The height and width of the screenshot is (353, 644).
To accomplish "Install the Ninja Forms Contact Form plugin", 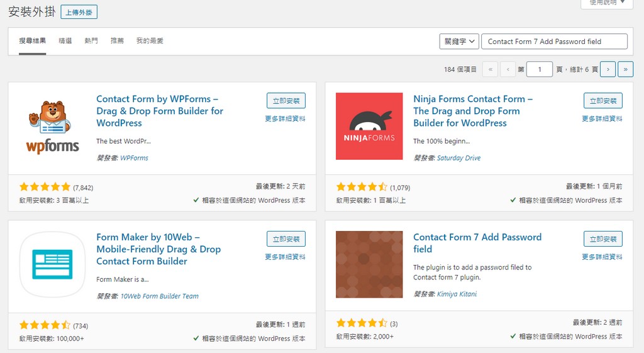I will (602, 101).
